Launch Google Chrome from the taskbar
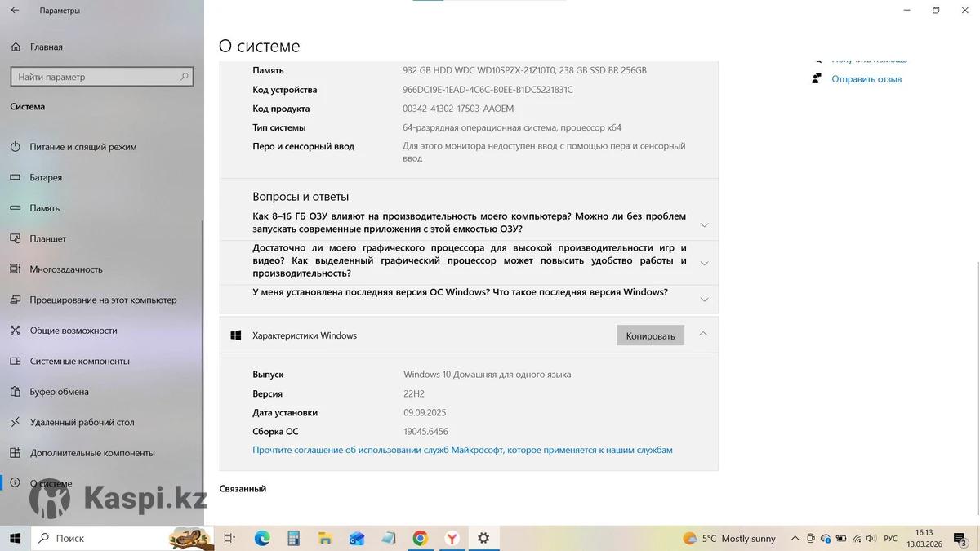This screenshot has height=551, width=980. [420, 539]
